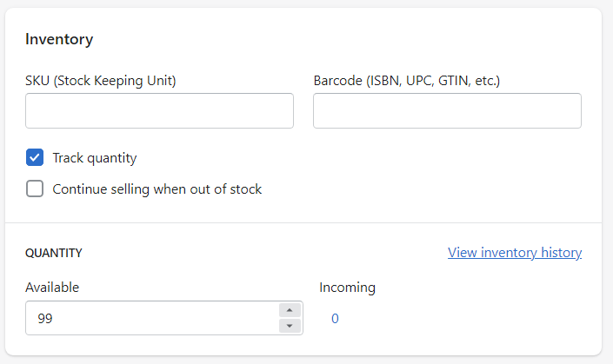Click the Incoming count 0 link
The image size is (613, 364).
pyautogui.click(x=335, y=318)
